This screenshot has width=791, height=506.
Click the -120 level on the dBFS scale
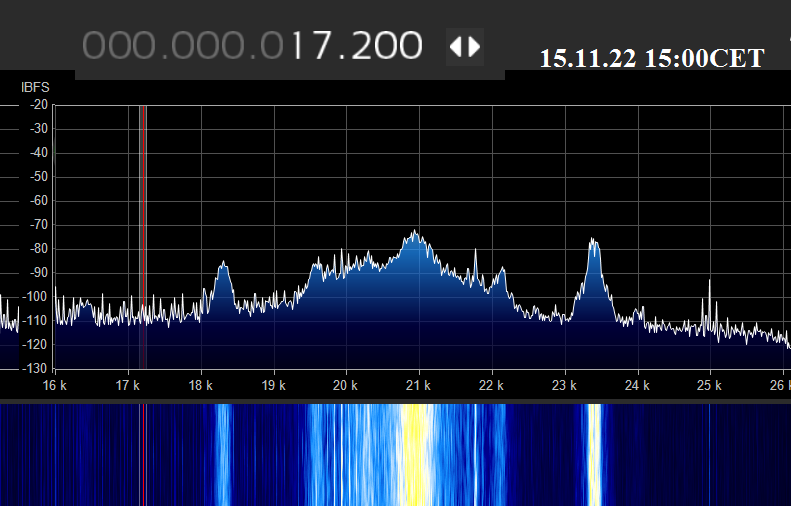36,345
